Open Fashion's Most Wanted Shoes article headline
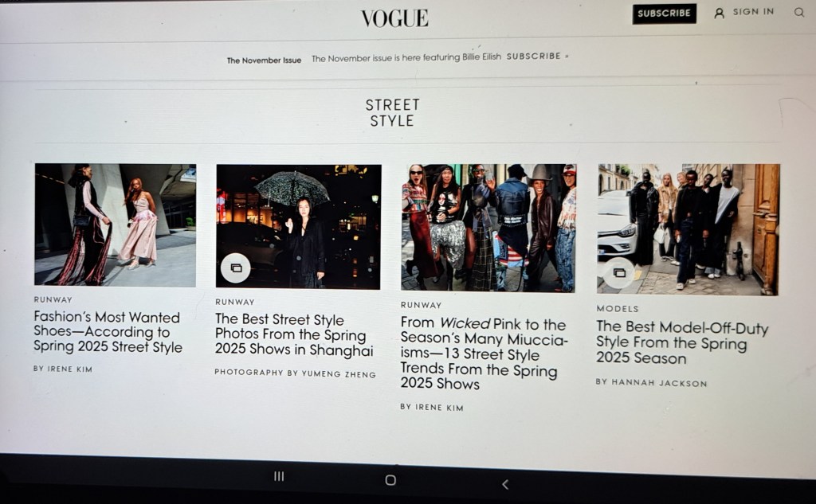The image size is (816, 504). click(x=108, y=332)
